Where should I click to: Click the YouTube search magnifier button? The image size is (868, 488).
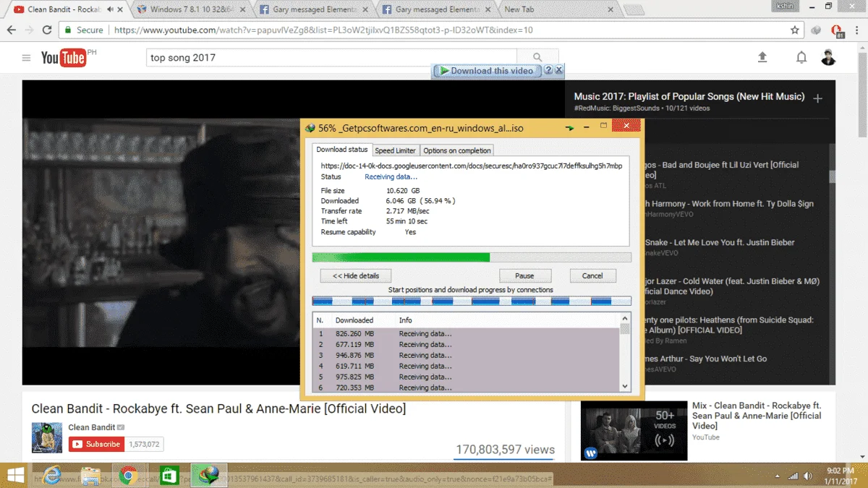click(537, 58)
